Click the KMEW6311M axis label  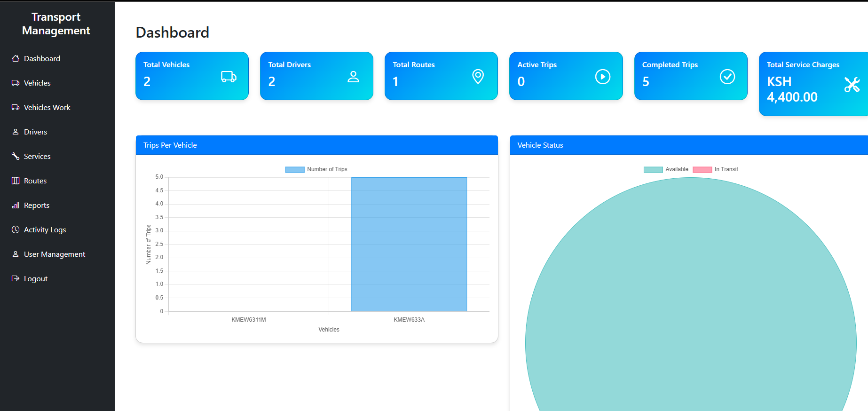tap(249, 320)
